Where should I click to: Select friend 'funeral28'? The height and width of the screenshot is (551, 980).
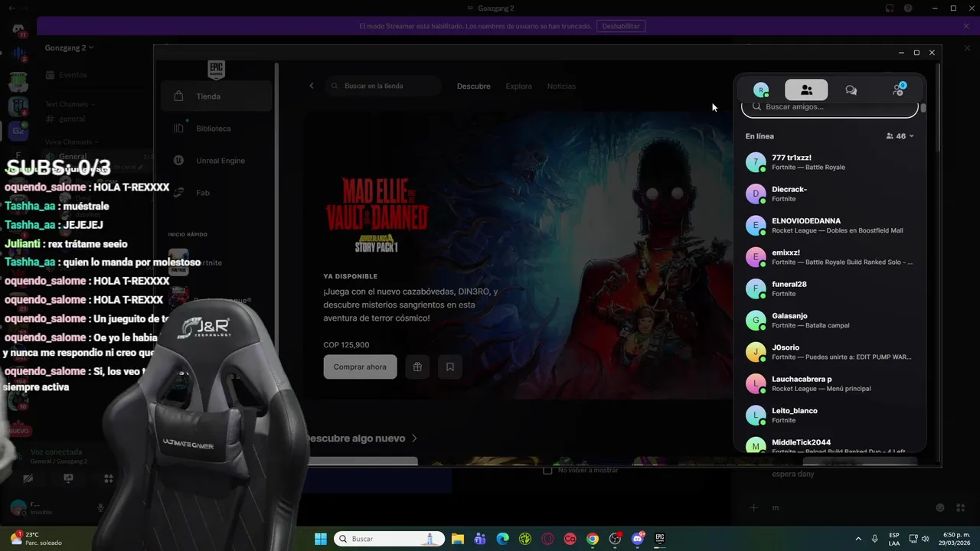pyautogui.click(x=830, y=289)
